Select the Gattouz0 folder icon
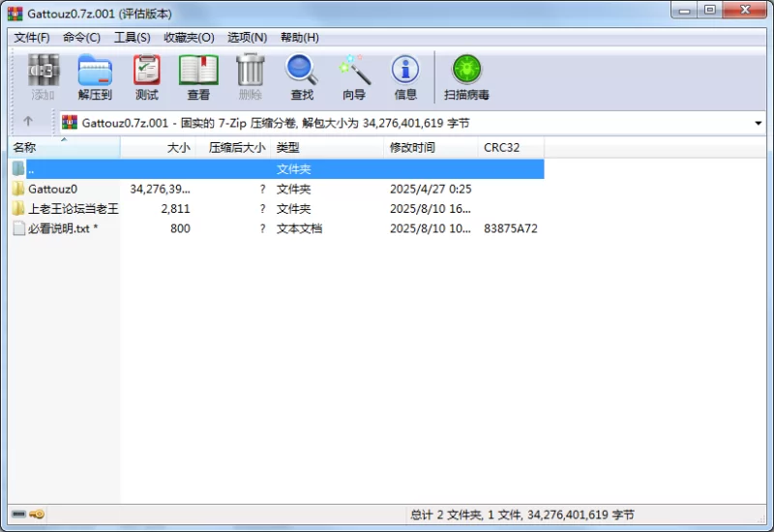Image resolution: width=774 pixels, height=532 pixels. pyautogui.click(x=18, y=189)
